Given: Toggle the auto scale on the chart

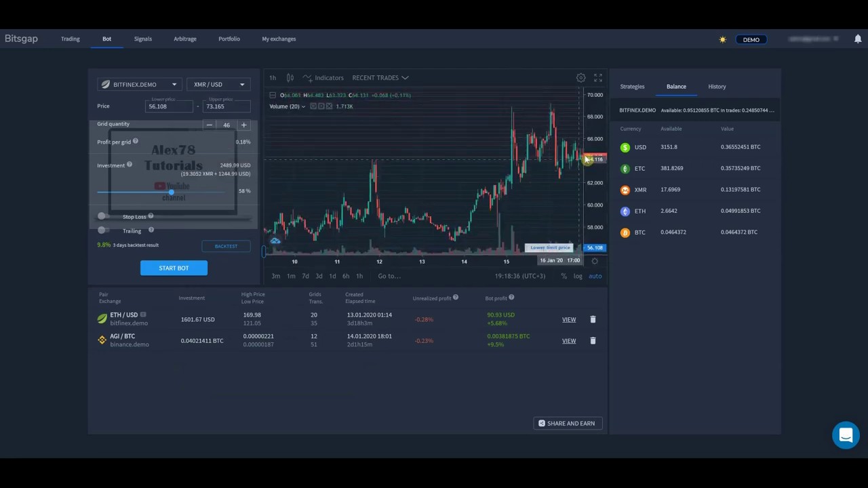Looking at the screenshot, I should pos(595,276).
